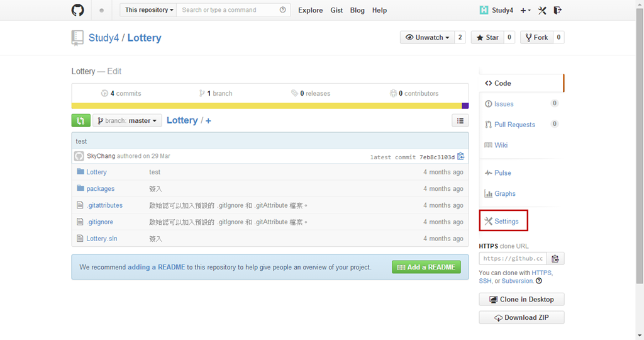Click the Gist menu link
Image resolution: width=644 pixels, height=340 pixels.
[x=336, y=10]
